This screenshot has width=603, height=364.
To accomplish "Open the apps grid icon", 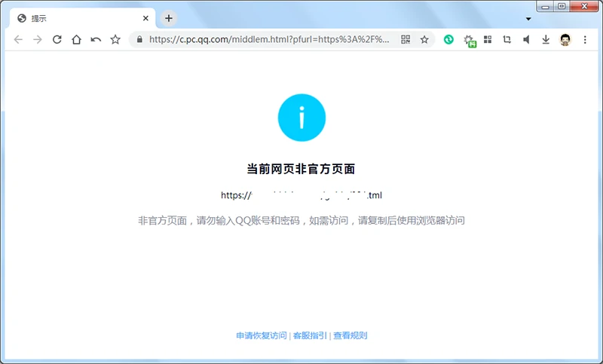I will tap(488, 40).
